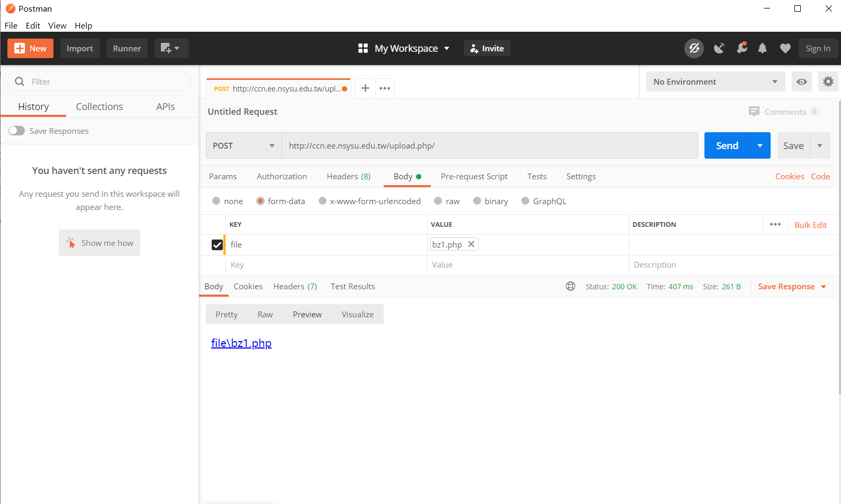Open the response Headers (7) tab
841x504 pixels.
(295, 287)
